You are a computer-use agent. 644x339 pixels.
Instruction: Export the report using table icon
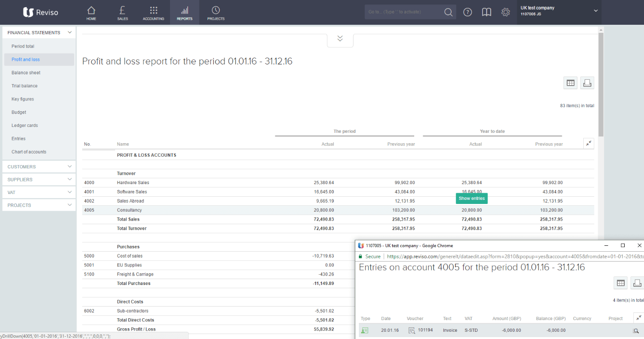pyautogui.click(x=570, y=83)
